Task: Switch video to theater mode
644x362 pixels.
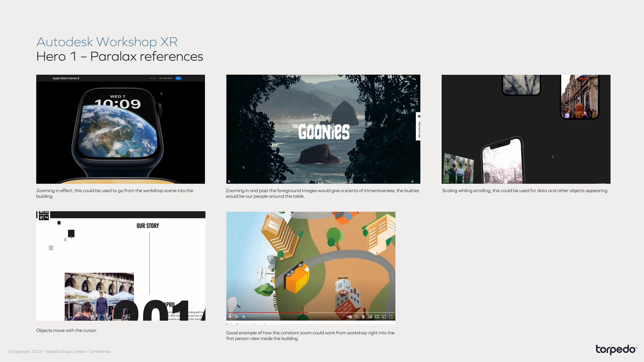Action: coord(377,317)
